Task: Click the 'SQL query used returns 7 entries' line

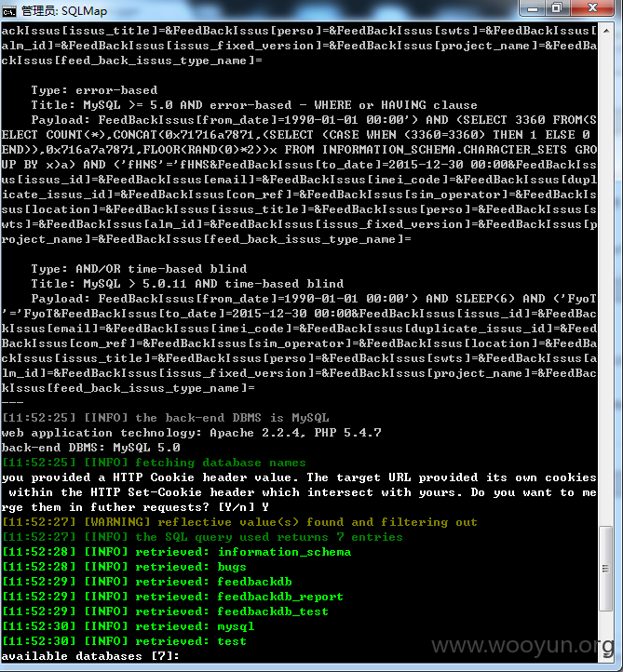Action: tap(202, 537)
